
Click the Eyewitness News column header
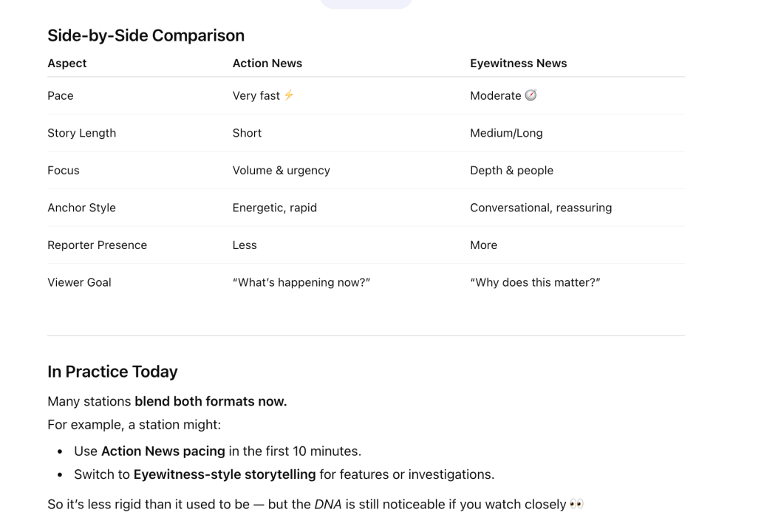click(x=519, y=64)
